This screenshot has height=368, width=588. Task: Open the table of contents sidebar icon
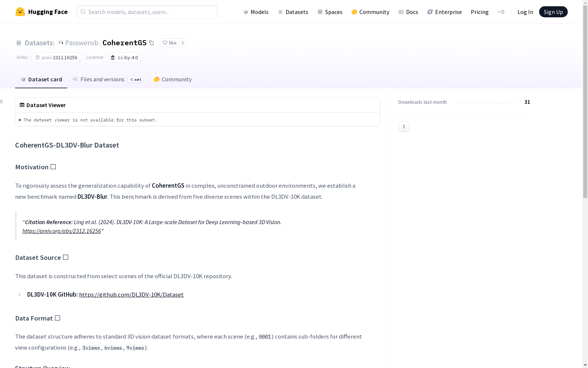click(1, 102)
